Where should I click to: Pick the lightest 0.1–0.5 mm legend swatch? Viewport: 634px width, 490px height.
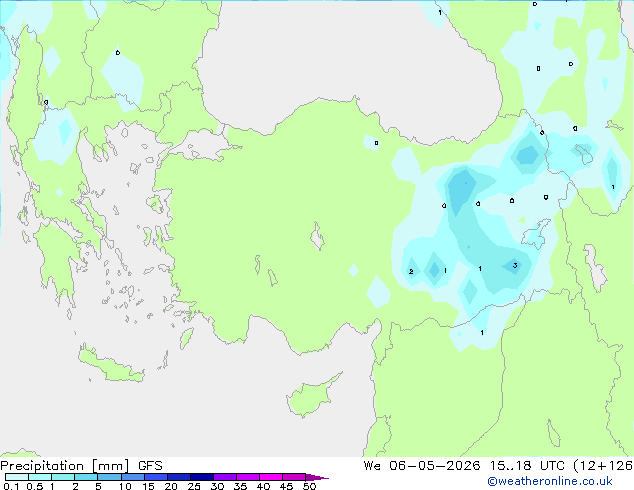click(17, 477)
